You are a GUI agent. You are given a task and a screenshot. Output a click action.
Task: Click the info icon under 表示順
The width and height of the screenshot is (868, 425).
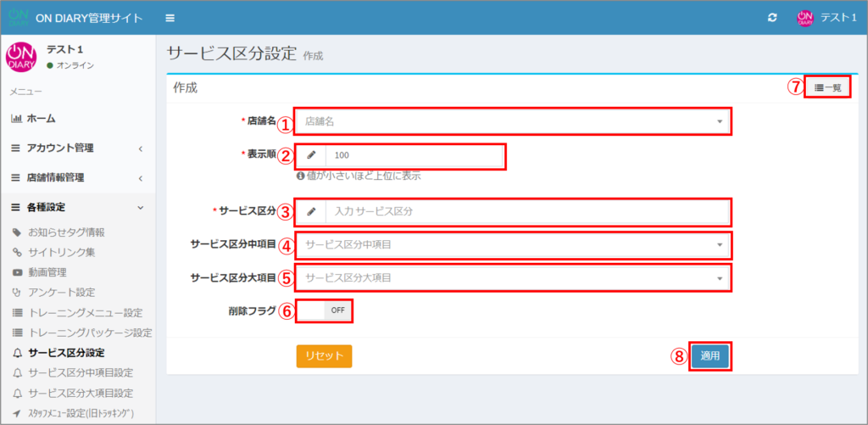click(300, 176)
